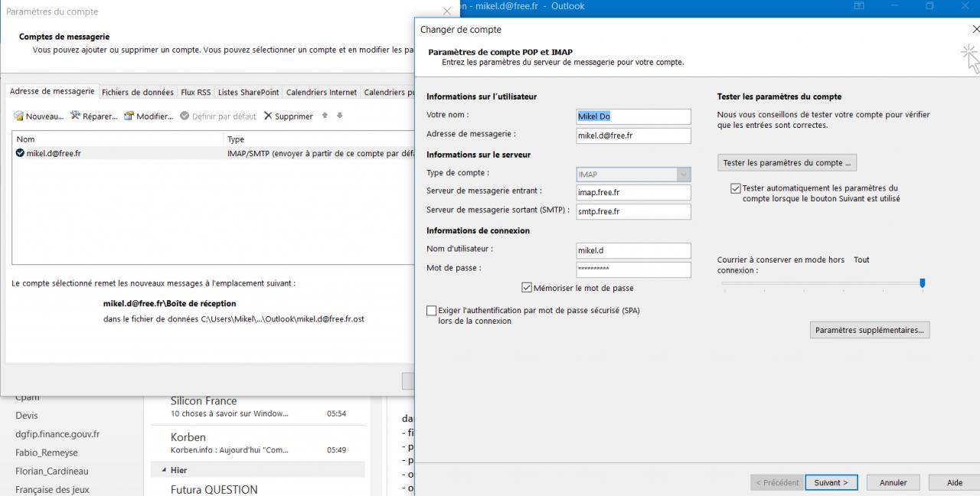Click the disabled Précédent button
The width and height of the screenshot is (980, 496).
click(x=777, y=483)
